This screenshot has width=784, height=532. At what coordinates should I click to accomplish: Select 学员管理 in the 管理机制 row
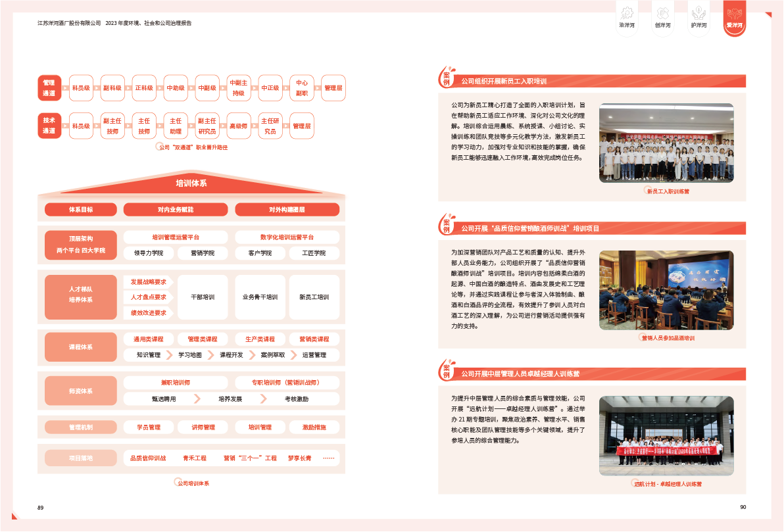click(149, 427)
